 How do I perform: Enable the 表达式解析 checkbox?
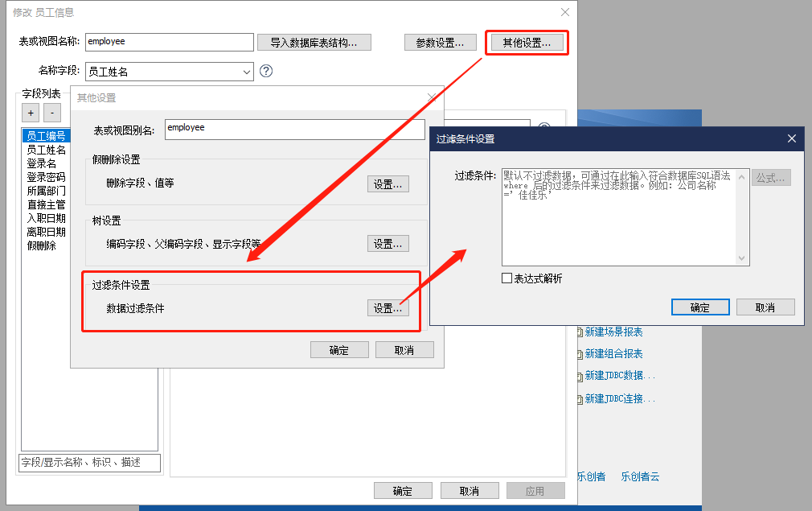pos(506,278)
